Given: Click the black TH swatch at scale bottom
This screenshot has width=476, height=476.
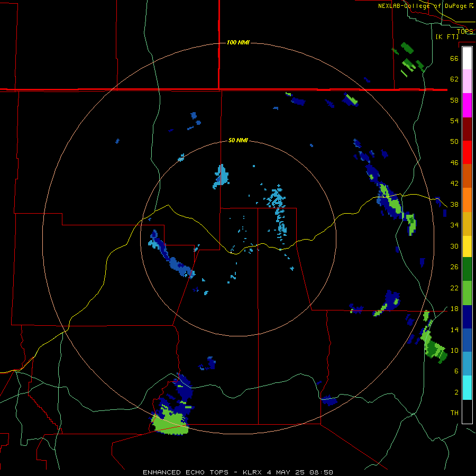Looking at the screenshot, I should pyautogui.click(x=467, y=411).
